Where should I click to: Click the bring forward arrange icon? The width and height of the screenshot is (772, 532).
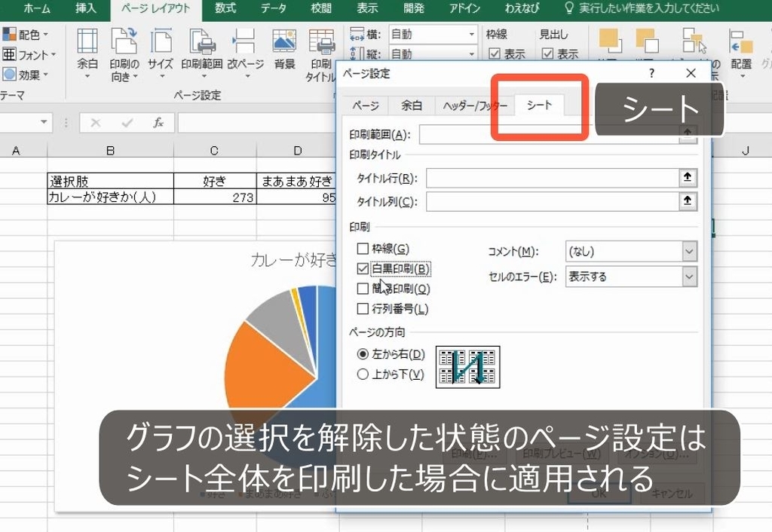[610, 41]
